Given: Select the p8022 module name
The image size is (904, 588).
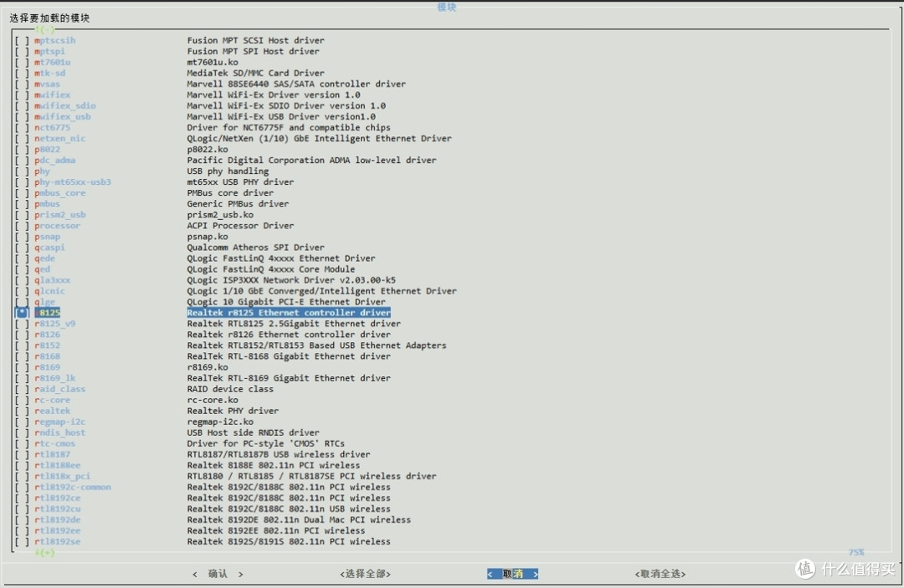Looking at the screenshot, I should click(47, 150).
